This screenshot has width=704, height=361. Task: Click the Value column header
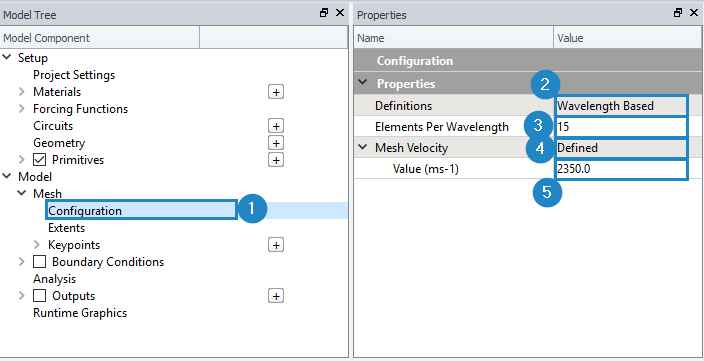click(627, 38)
